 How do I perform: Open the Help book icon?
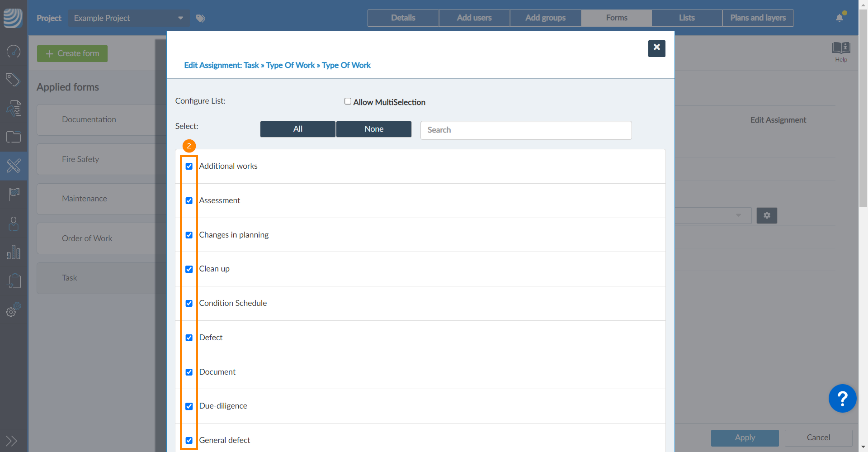[x=841, y=48]
